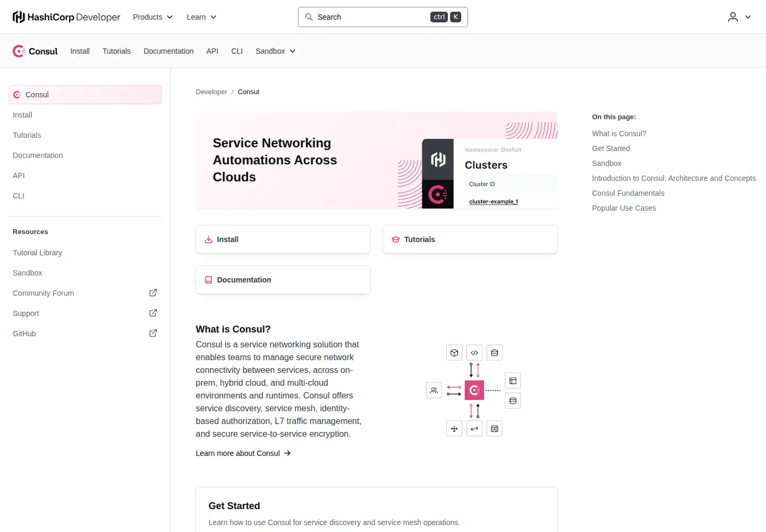This screenshot has width=766, height=532.
Task: Open Community Forum link
Action: tap(85, 293)
